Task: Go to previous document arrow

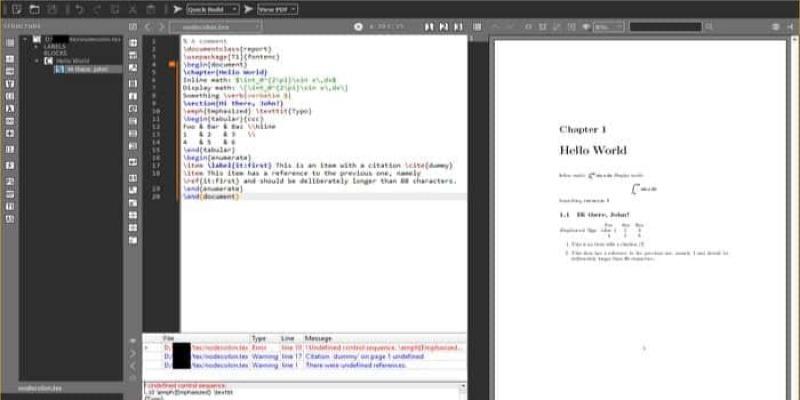Action: point(147,26)
